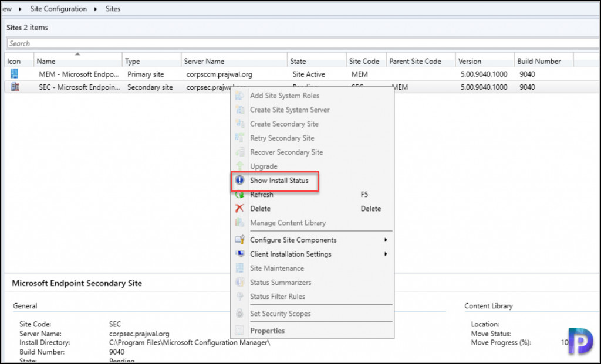The height and width of the screenshot is (364, 601).
Task: Sort by Server Name column header
Action: [x=234, y=61]
